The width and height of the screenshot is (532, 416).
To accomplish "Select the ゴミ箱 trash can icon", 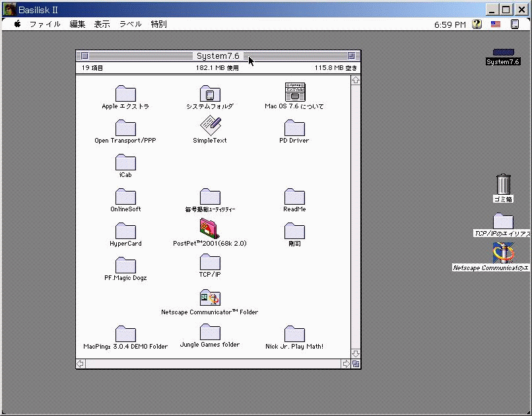I will [x=503, y=184].
